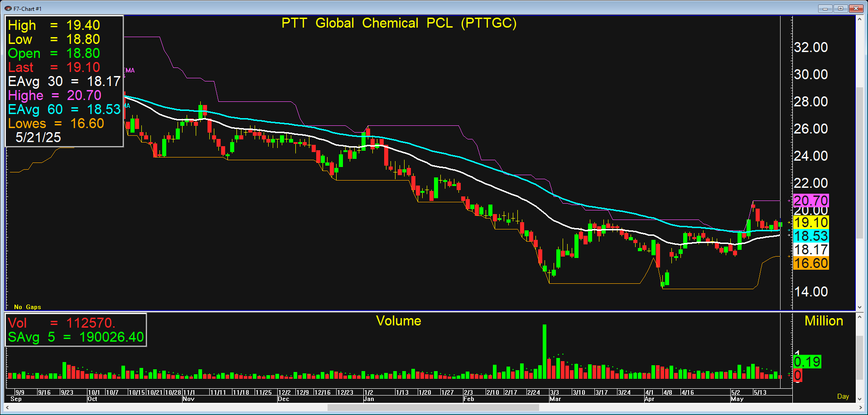Click the Open = 18.80 readout
This screenshot has height=415, width=868.
coord(54,53)
